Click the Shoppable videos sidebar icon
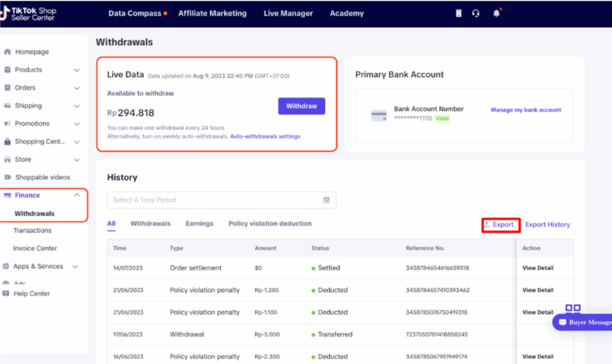 point(7,178)
